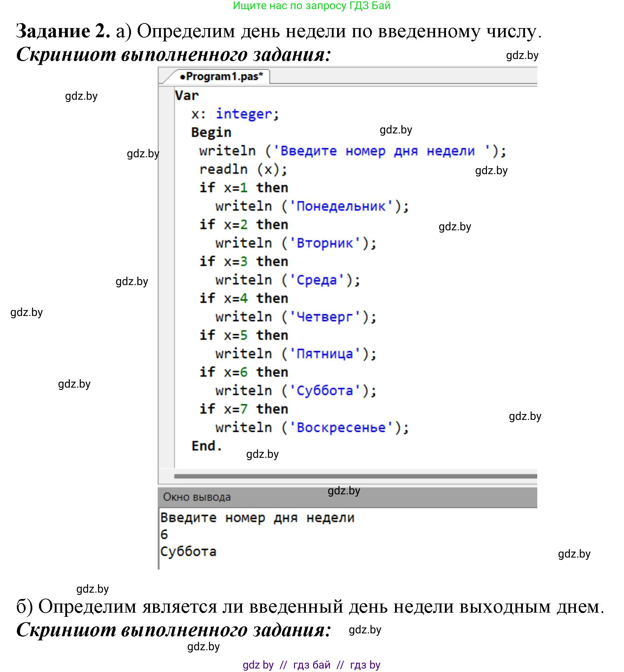624x672 pixels.
Task: Click the number 6 in the output window
Action: pos(163,534)
